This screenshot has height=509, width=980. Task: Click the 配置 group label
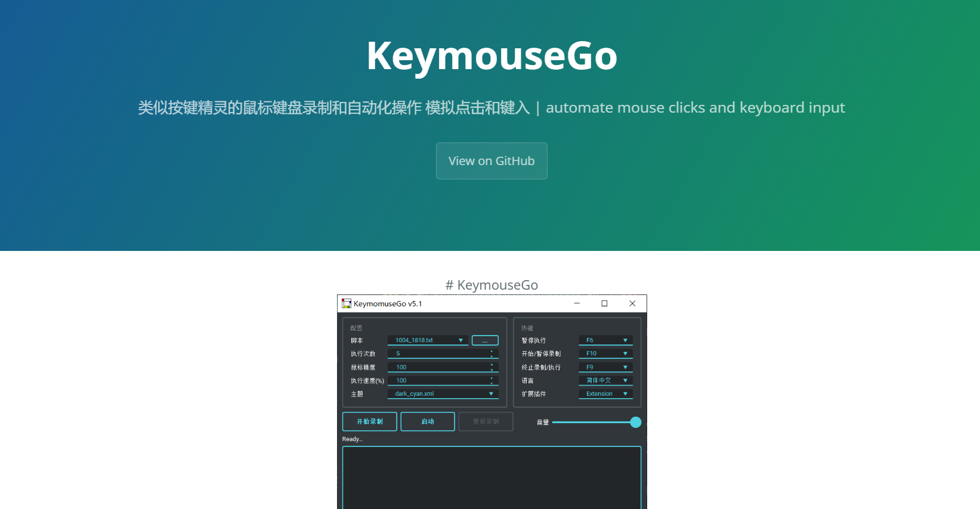click(356, 328)
